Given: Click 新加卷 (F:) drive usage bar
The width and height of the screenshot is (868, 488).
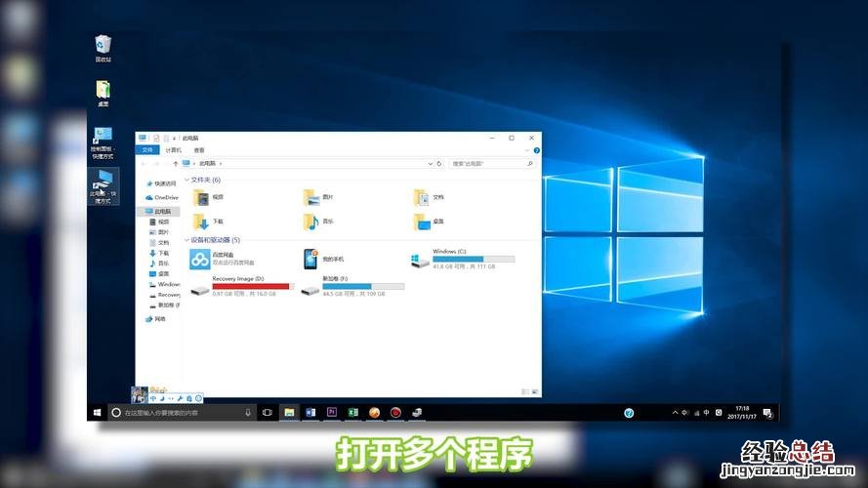Looking at the screenshot, I should tap(363, 287).
